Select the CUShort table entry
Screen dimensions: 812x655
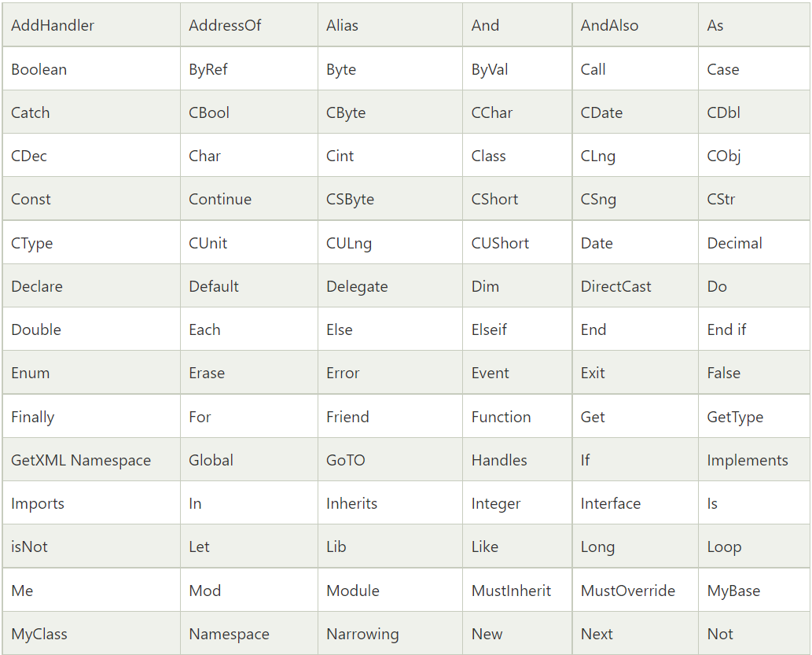point(501,243)
